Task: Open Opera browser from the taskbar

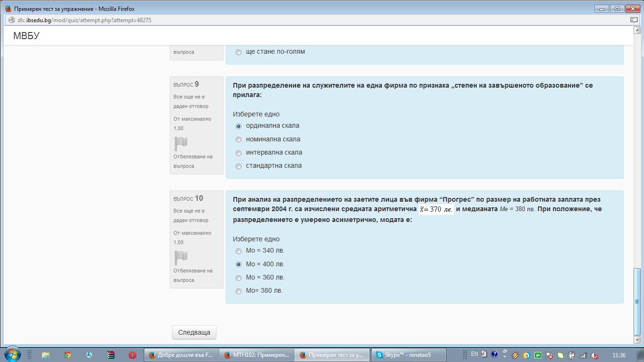Action: point(132,355)
